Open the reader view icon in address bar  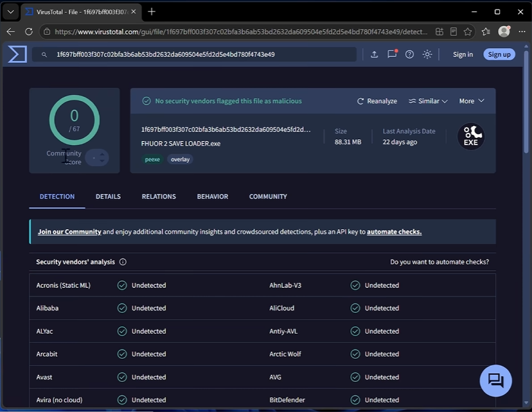453,31
